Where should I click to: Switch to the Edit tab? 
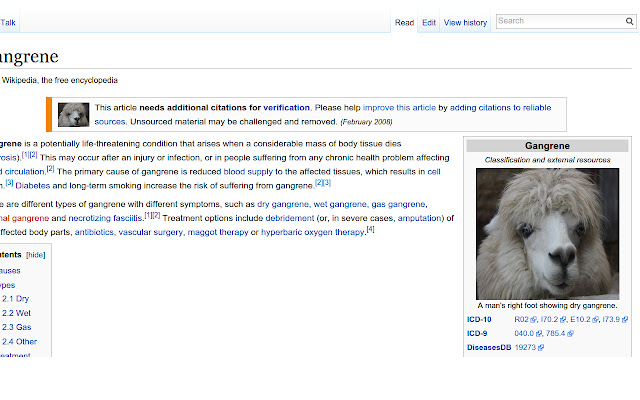428,22
